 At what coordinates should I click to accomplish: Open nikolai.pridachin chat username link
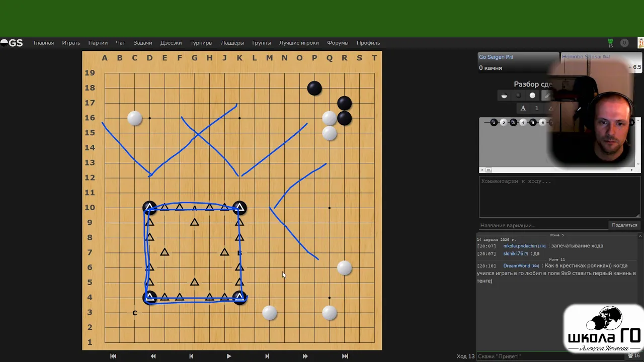[520, 246]
